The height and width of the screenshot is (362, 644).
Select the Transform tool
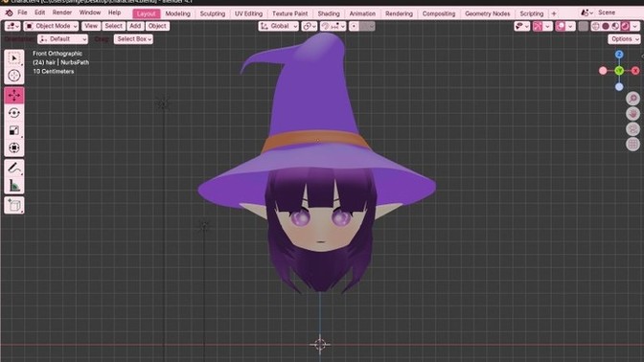pos(14,147)
